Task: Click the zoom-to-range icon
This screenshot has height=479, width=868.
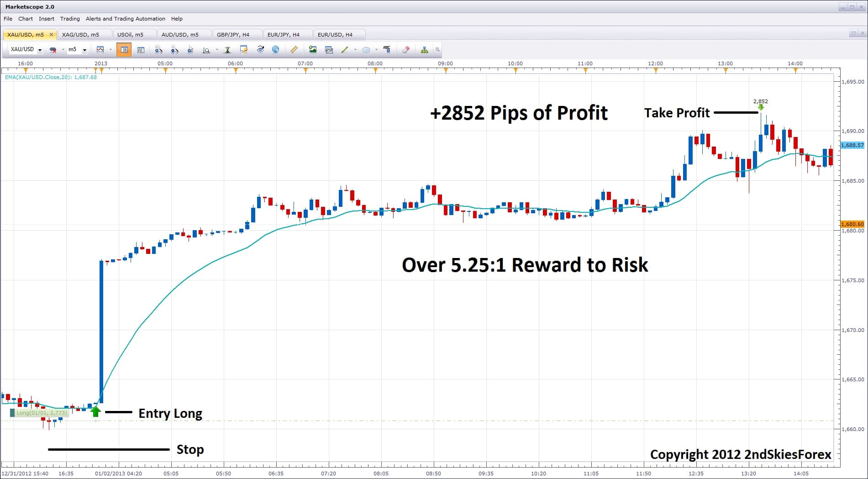Action: (x=206, y=50)
